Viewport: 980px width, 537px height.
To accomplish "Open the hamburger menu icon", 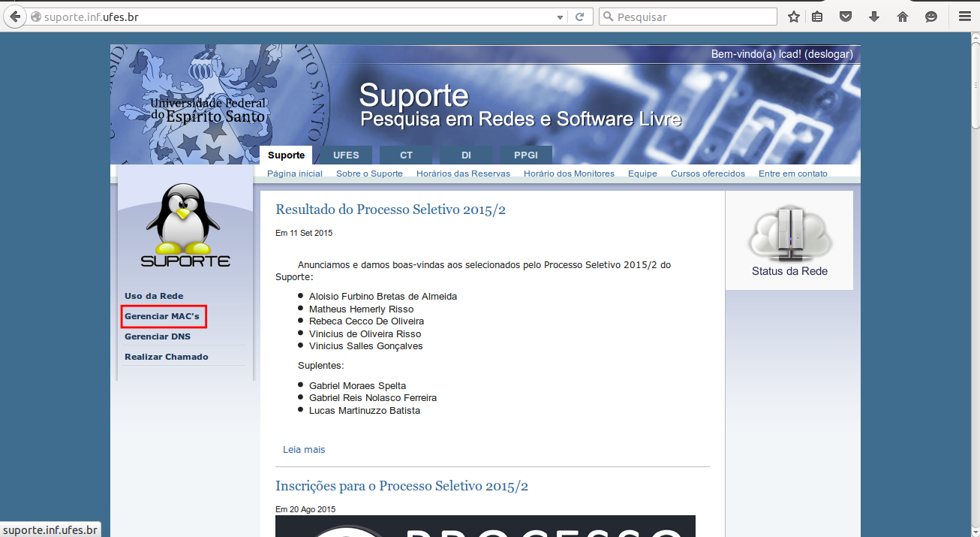I will [965, 17].
